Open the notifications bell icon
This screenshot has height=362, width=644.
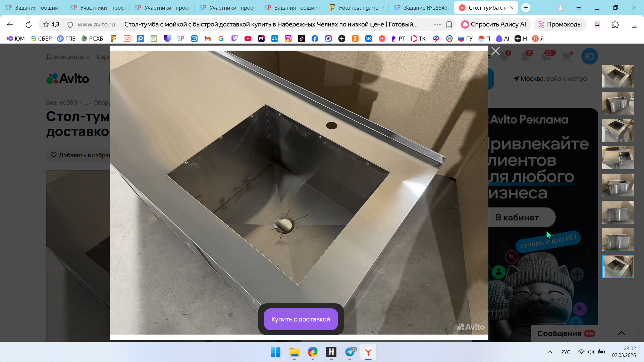coord(525,56)
